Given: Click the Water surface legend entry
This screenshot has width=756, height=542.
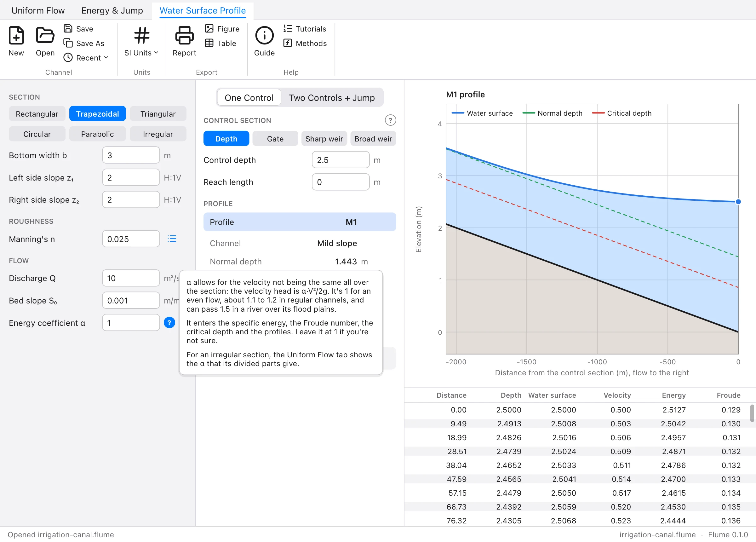Looking at the screenshot, I should point(482,113).
